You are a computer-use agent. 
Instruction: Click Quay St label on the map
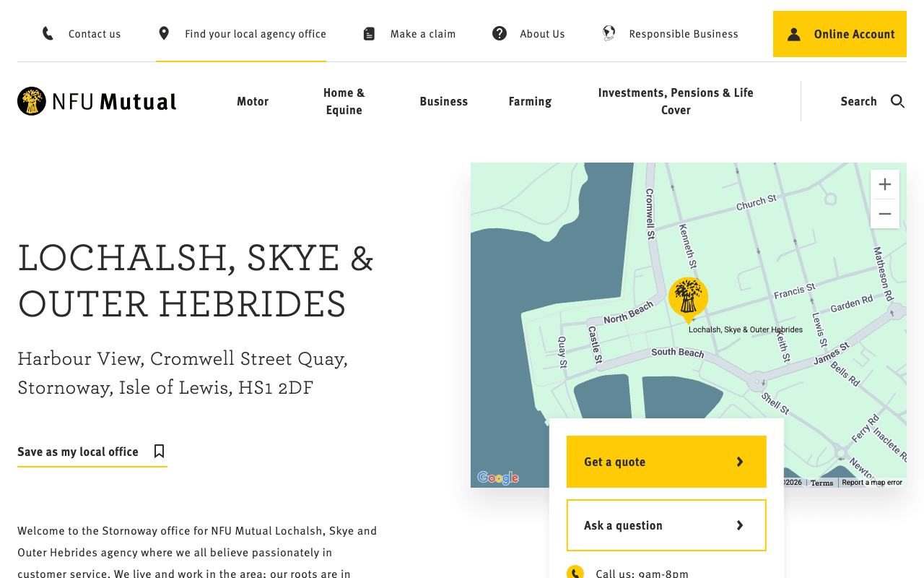coord(562,353)
